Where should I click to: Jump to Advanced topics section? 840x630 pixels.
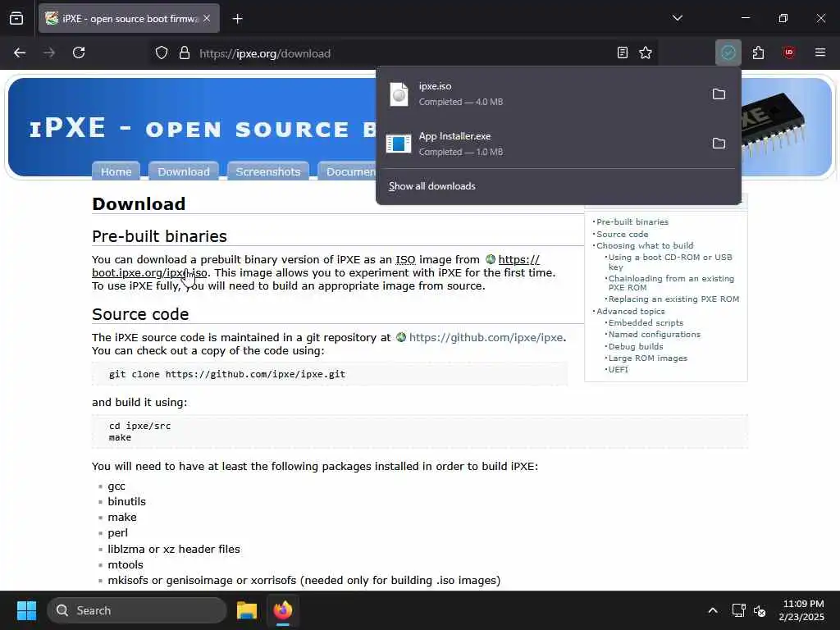(631, 311)
